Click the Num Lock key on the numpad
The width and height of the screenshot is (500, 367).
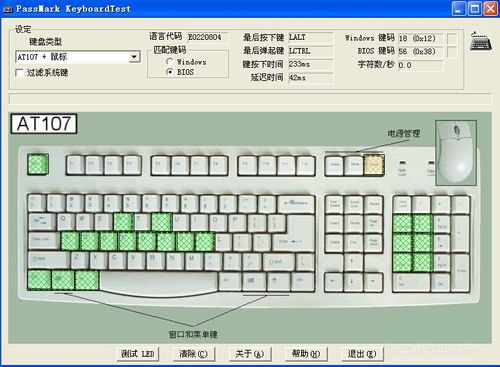(x=402, y=204)
